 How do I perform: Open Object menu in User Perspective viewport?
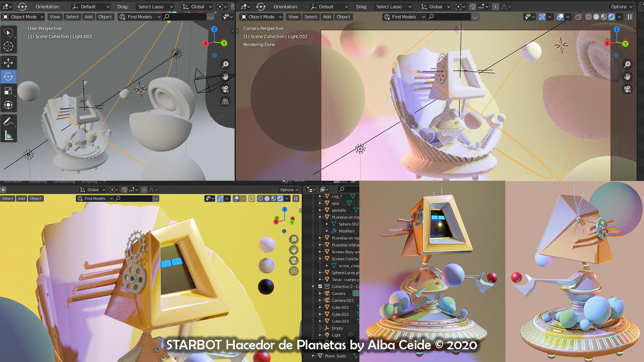coord(105,17)
